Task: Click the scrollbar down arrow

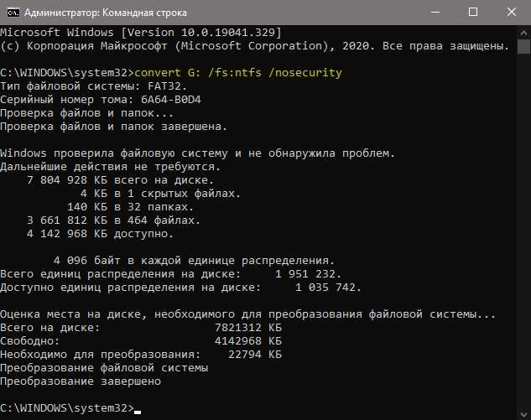Action: coord(523,414)
